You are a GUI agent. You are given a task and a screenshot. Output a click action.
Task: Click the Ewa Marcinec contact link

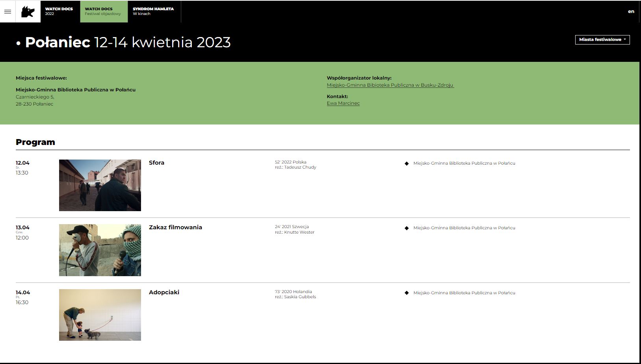(x=343, y=103)
